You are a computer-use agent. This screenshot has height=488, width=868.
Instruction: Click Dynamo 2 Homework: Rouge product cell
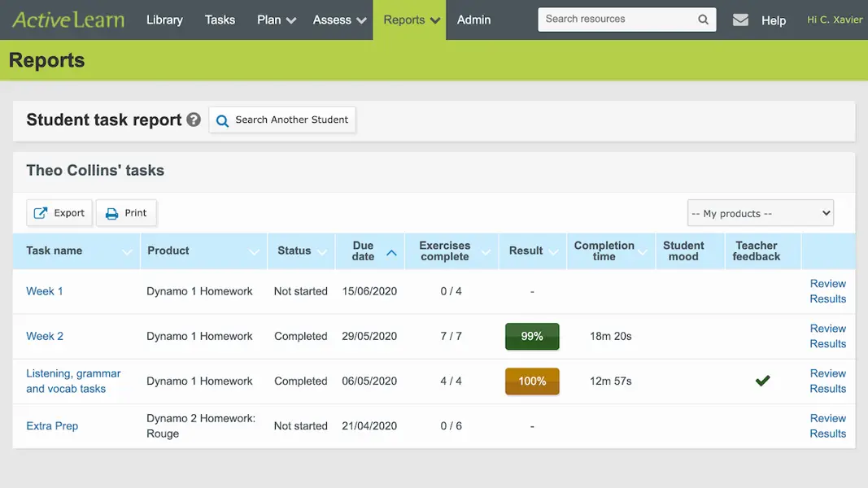click(201, 426)
